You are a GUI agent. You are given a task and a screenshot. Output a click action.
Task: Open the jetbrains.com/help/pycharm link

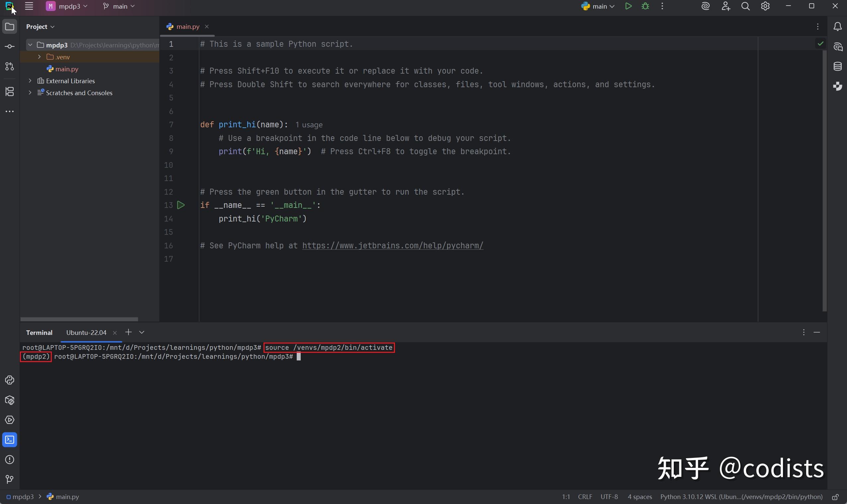point(393,246)
